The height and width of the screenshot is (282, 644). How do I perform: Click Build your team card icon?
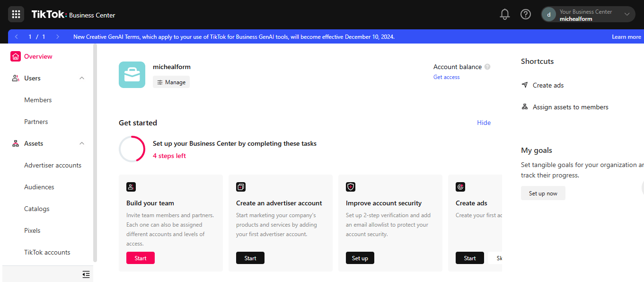(x=131, y=187)
